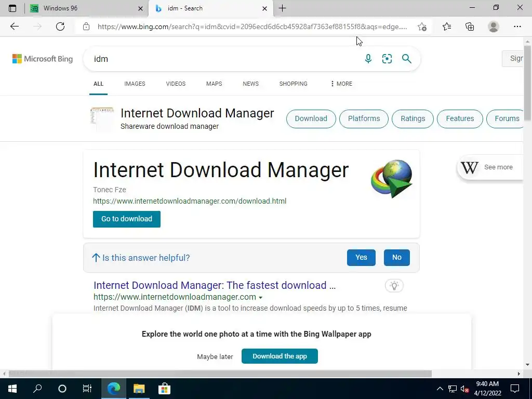Image resolution: width=532 pixels, height=399 pixels.
Task: Click Download the app button
Action: (x=280, y=356)
